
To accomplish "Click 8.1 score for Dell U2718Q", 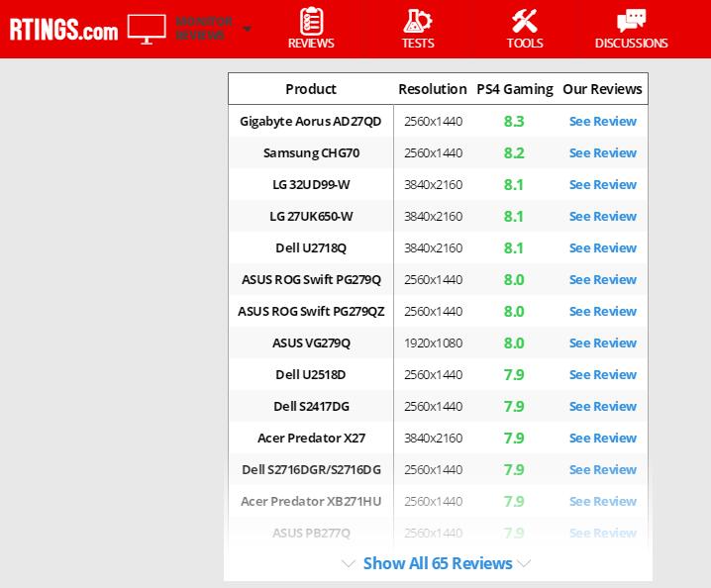I will click(x=514, y=248).
